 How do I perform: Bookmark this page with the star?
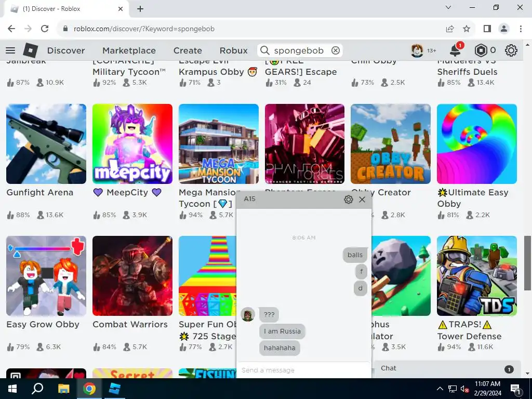[467, 29]
